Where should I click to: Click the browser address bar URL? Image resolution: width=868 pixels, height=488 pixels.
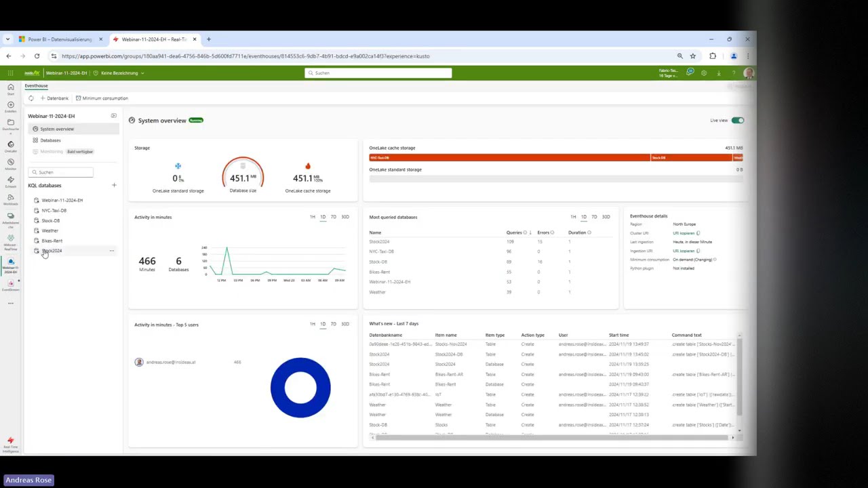click(245, 56)
